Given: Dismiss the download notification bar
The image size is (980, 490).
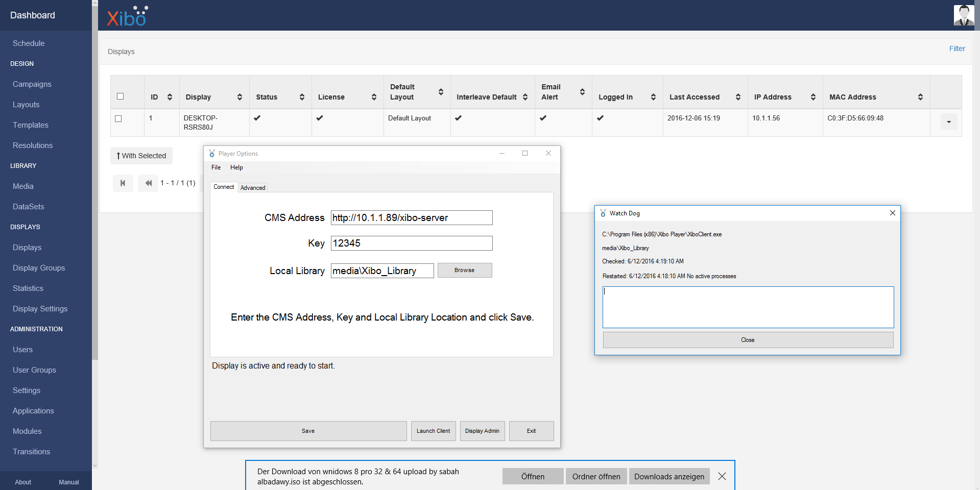Looking at the screenshot, I should click(722, 476).
